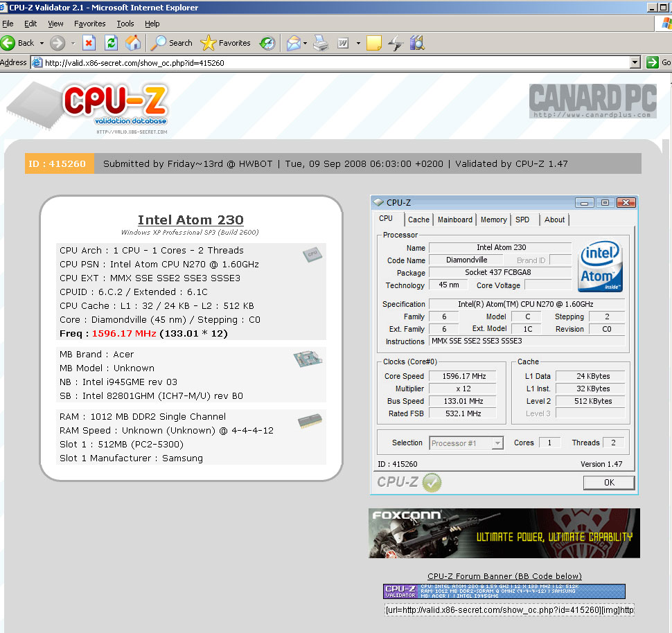
Task: Click the Intel Atom 230 heading link
Action: click(x=191, y=220)
